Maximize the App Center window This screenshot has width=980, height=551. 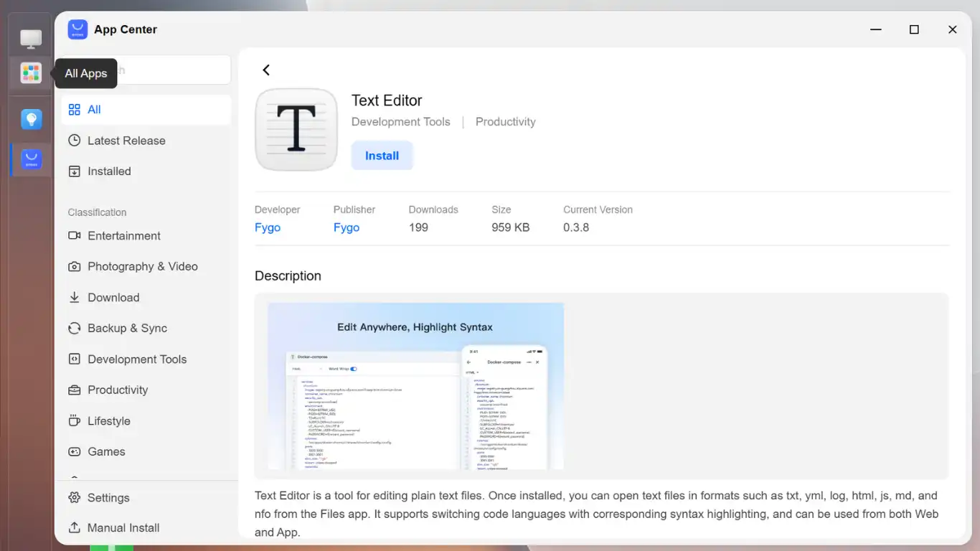(914, 29)
